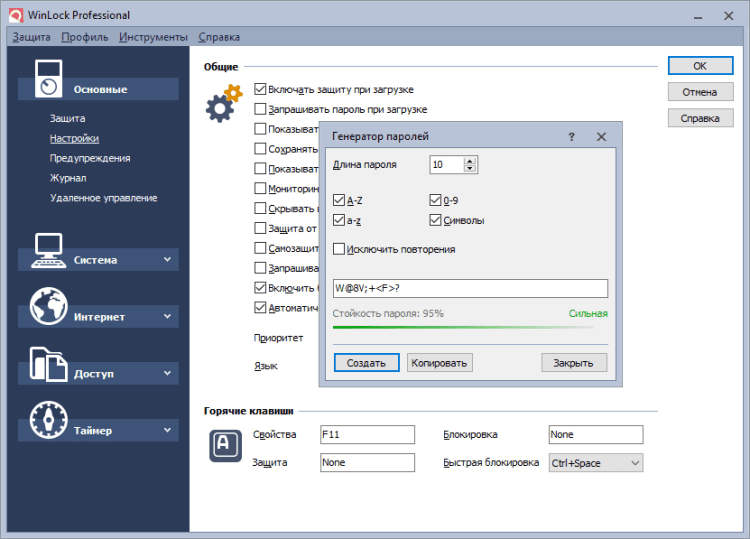This screenshot has width=750, height=539.
Task: Check the Защита от... checkbox
Action: [x=260, y=228]
